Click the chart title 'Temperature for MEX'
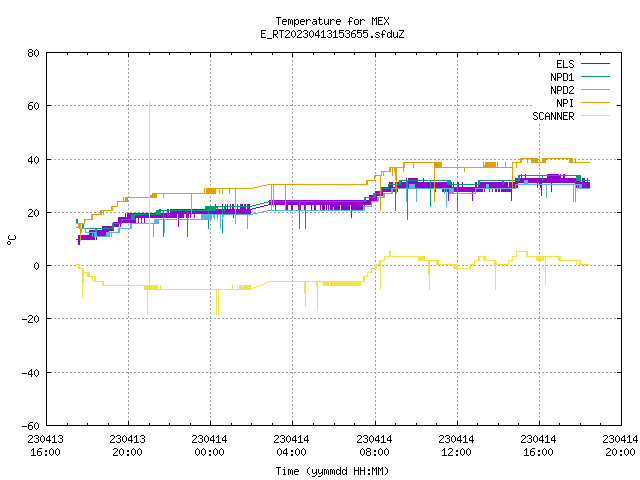The image size is (640, 480). [x=332, y=21]
